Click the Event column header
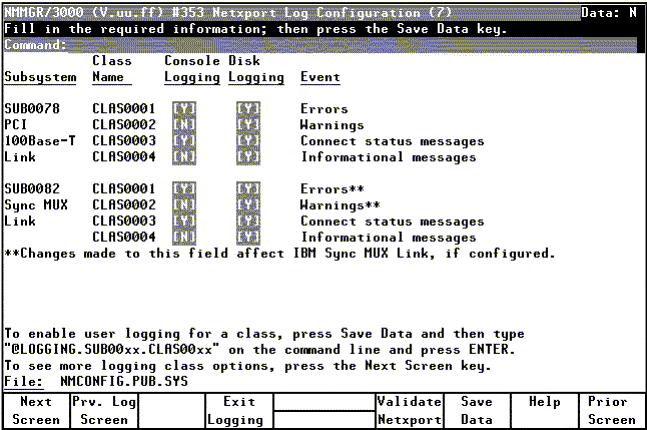 click(x=321, y=77)
